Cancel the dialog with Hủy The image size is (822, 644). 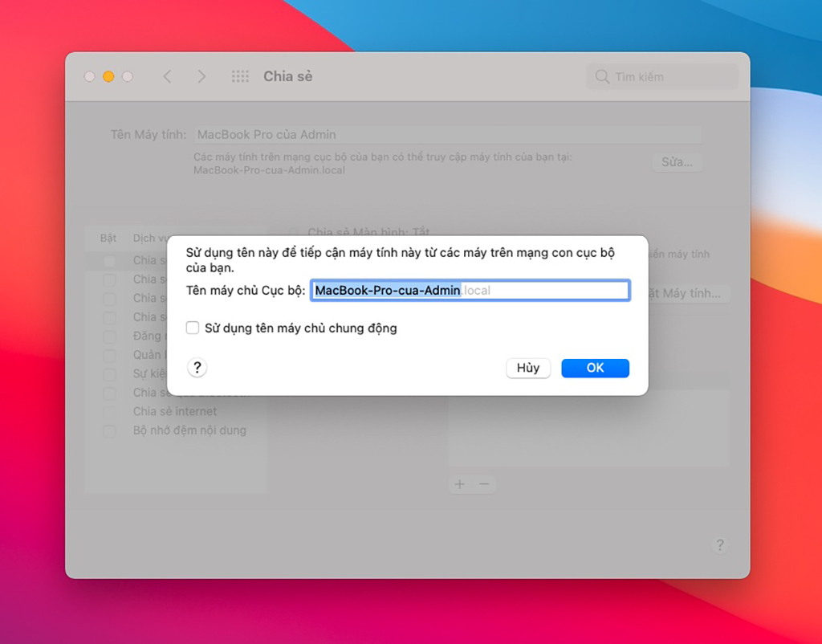pyautogui.click(x=528, y=368)
